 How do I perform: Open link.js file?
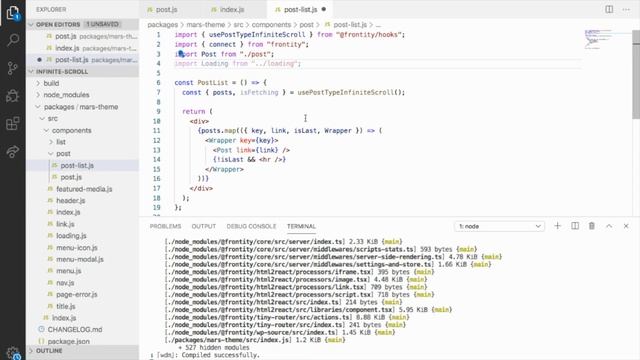(x=83, y=224)
